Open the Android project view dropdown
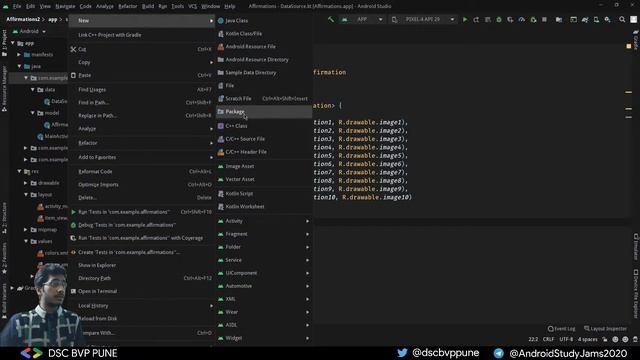 coord(29,31)
